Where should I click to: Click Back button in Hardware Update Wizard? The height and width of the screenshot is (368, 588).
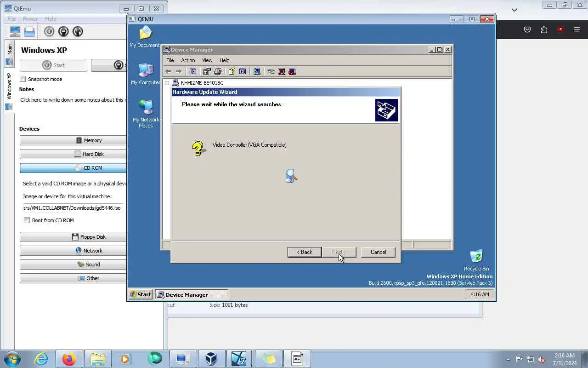[304, 252]
